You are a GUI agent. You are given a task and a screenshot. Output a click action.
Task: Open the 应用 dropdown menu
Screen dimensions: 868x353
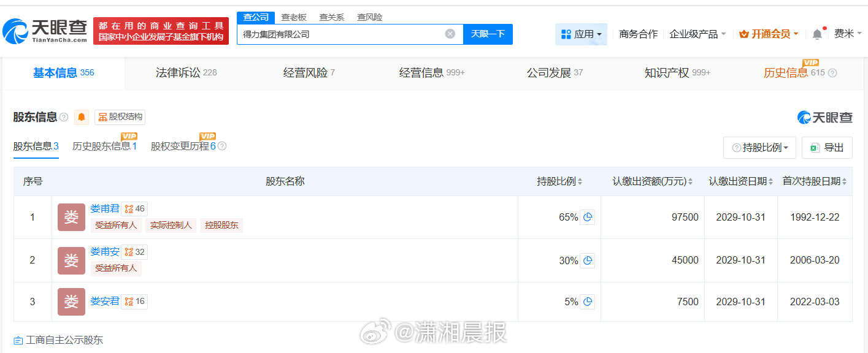coord(581,34)
